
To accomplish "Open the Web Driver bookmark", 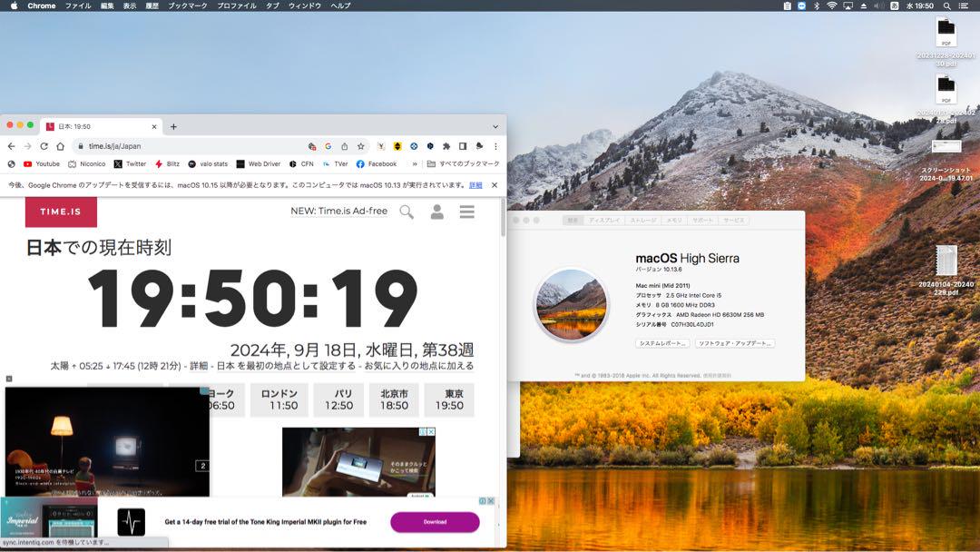I will coord(258,163).
